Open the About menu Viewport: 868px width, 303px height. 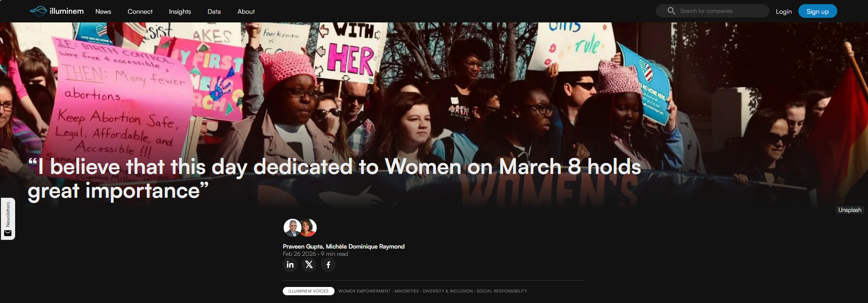click(x=246, y=11)
